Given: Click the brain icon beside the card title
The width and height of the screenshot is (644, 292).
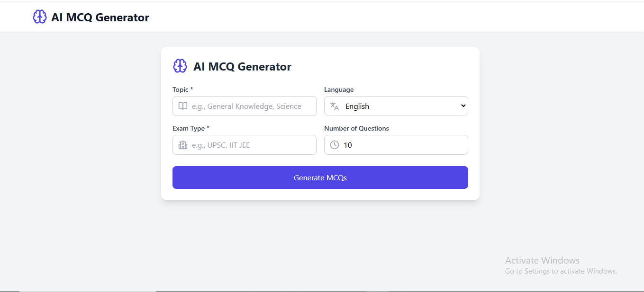Looking at the screenshot, I should (x=180, y=65).
